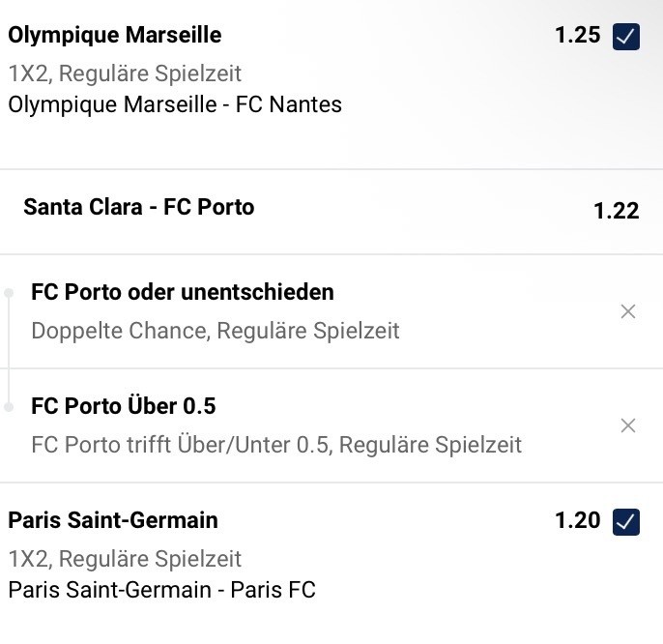Screen dimensions: 663x644
Task: Click the bullet beside "FC Porto Über 0.5"
Action: [x=9, y=407]
